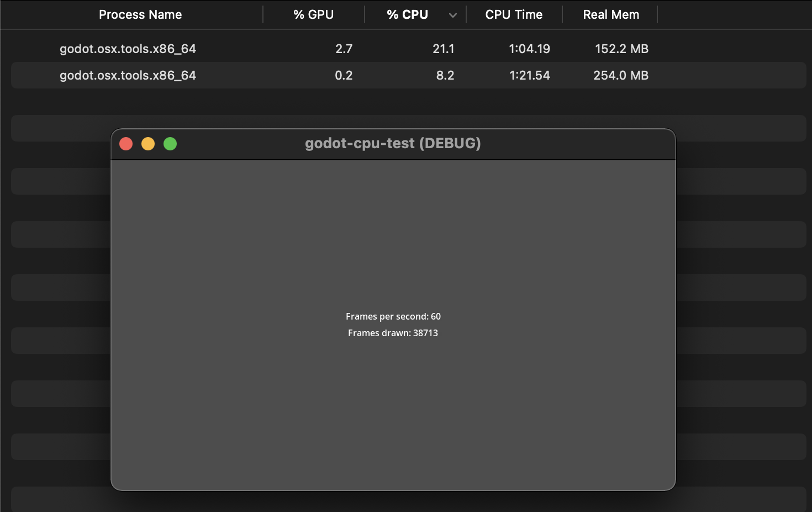Click the Frames per second: 60 text
This screenshot has height=512, width=812.
[x=393, y=316]
